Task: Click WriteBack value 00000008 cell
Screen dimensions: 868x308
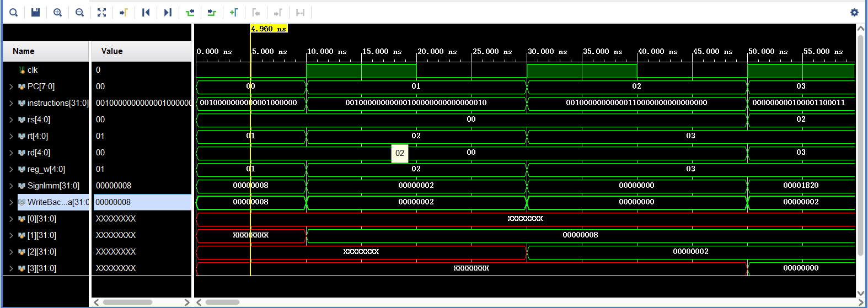Action: (142, 202)
